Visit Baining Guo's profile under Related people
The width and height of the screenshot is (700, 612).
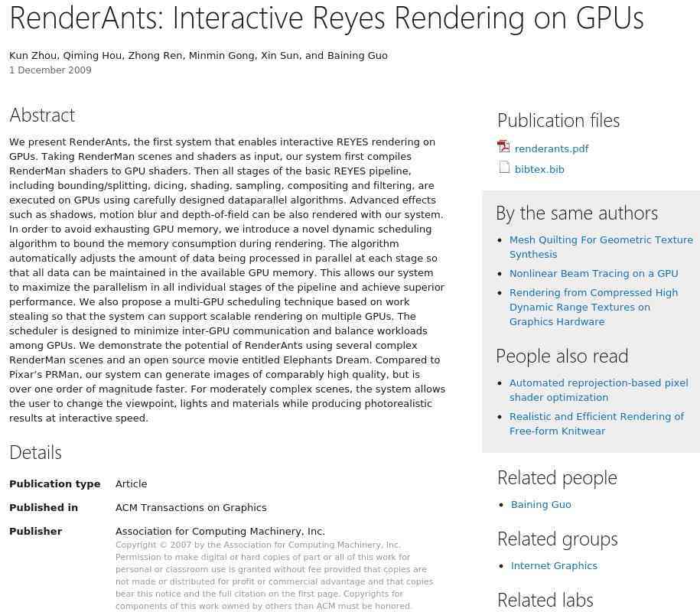(x=541, y=505)
